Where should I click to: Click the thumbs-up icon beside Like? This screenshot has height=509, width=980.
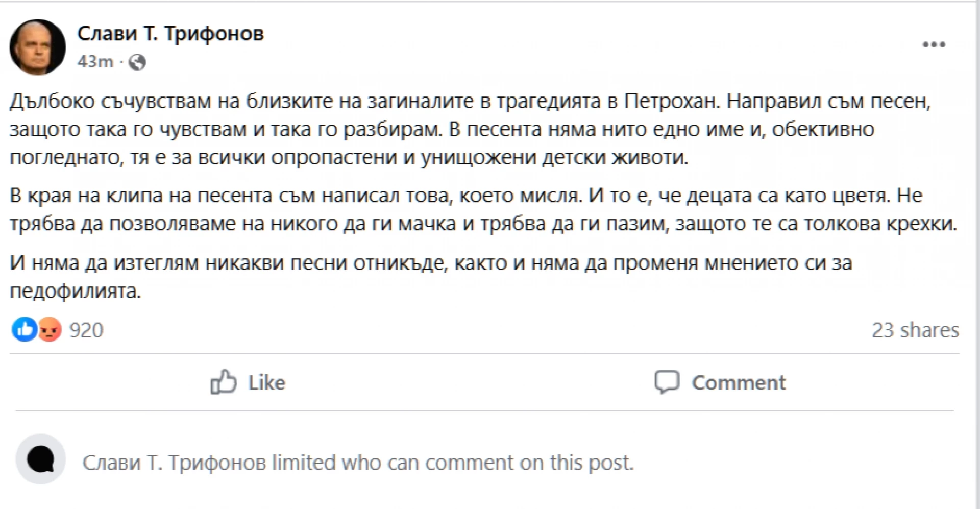(x=224, y=382)
